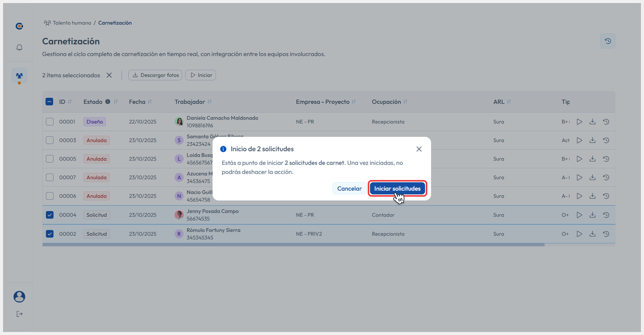This screenshot has width=644, height=335.
Task: Click the logout icon
Action: tap(19, 314)
